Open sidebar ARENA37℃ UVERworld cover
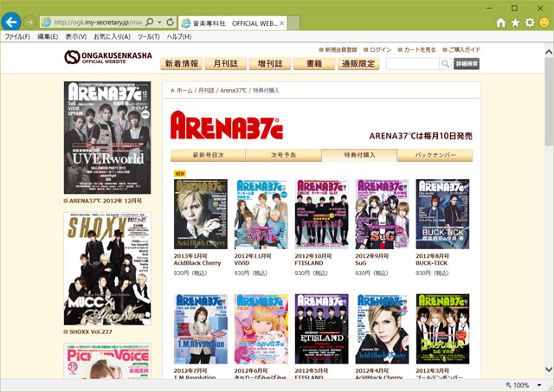 (107, 138)
